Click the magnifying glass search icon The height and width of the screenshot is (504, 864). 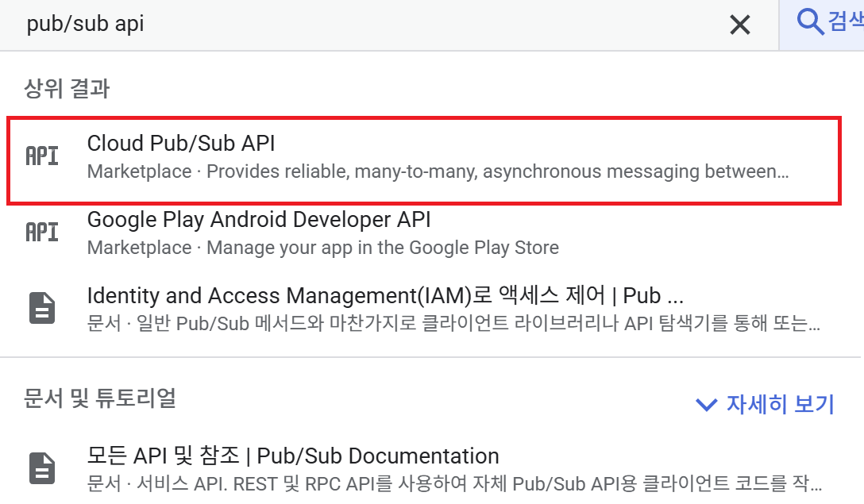pyautogui.click(x=810, y=22)
